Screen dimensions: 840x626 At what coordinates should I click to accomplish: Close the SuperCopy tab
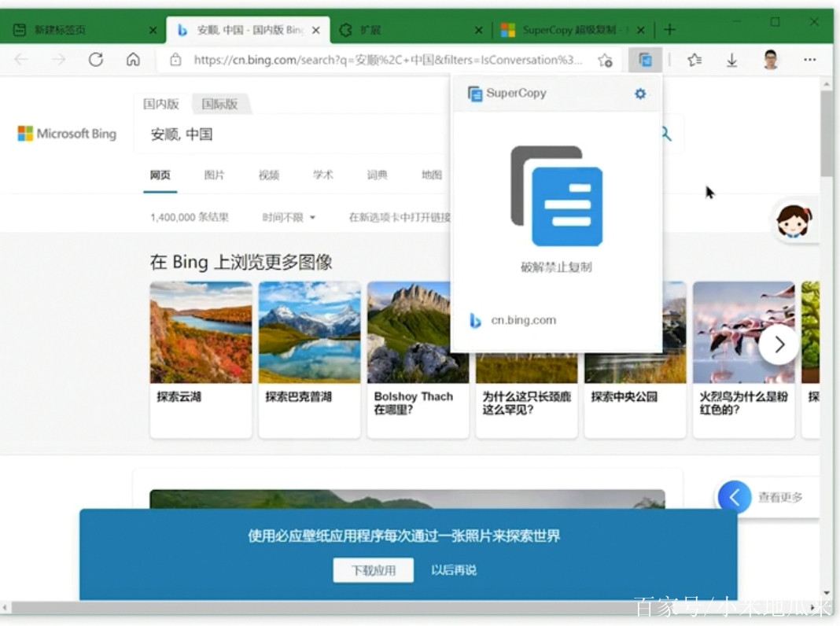point(641,30)
